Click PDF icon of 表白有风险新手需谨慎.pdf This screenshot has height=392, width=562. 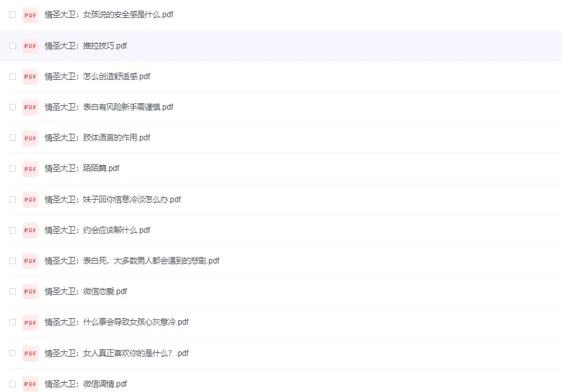click(x=31, y=107)
